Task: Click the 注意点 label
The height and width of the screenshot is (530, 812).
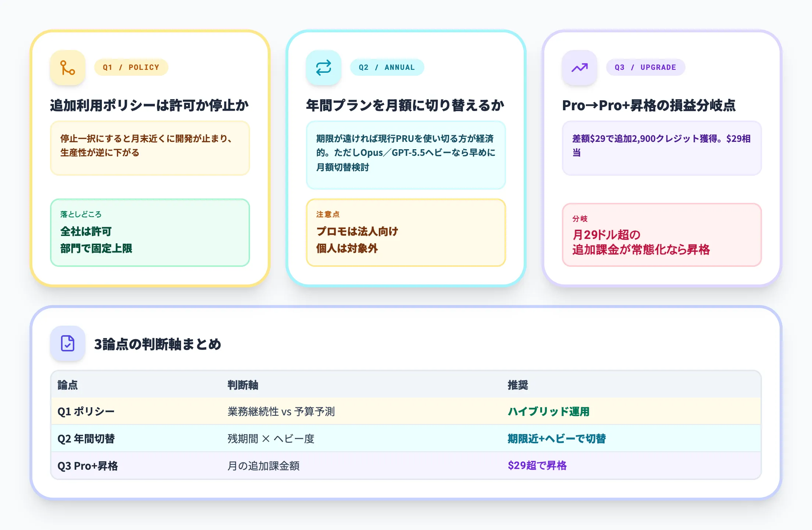Action: coord(328,214)
